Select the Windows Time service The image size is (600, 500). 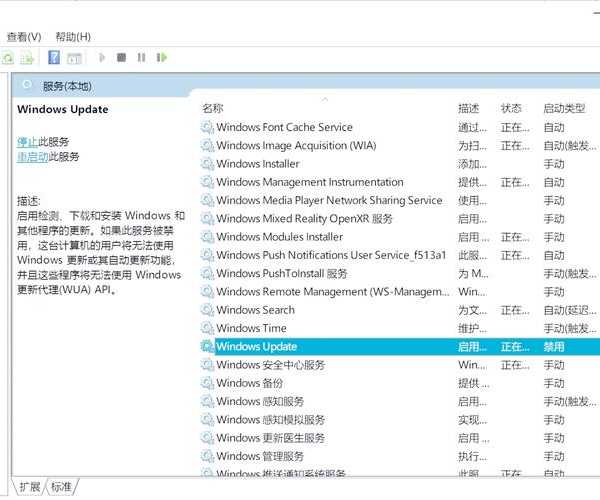coord(251,328)
